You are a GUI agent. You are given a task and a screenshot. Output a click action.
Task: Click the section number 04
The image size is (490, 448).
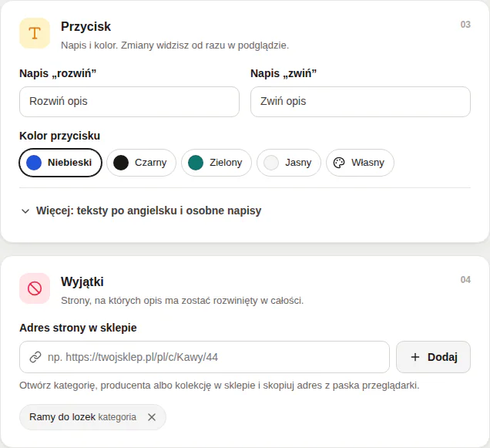coord(465,280)
